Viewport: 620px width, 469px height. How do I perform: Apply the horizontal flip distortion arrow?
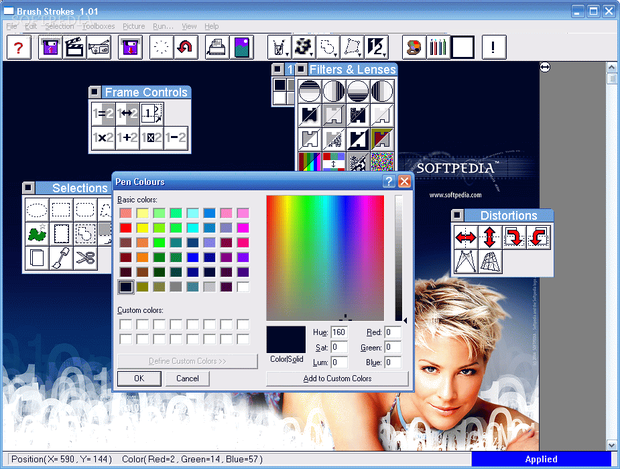466,237
